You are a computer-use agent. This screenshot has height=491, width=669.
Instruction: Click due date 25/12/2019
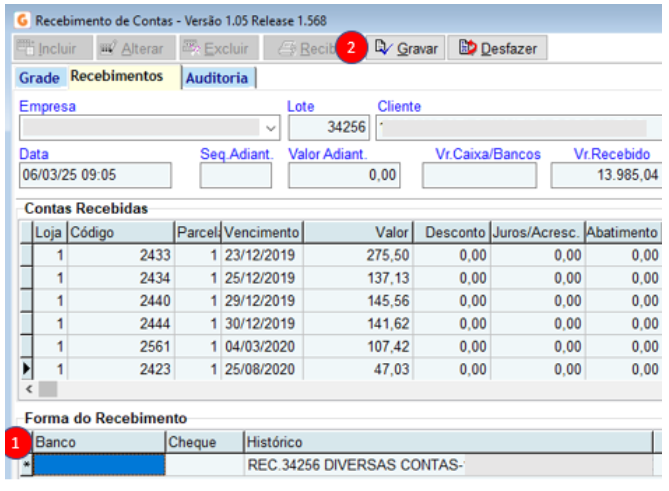click(262, 278)
